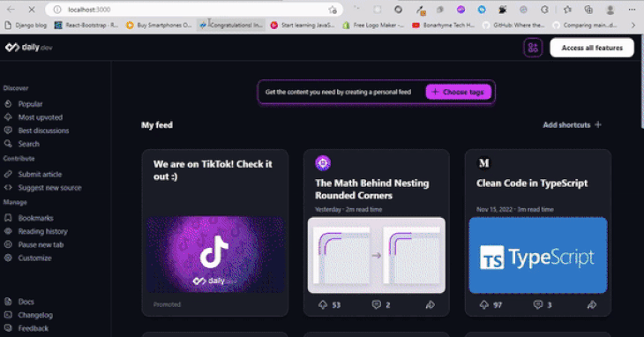
Task: Select Pause new tab option
Action: (34, 244)
